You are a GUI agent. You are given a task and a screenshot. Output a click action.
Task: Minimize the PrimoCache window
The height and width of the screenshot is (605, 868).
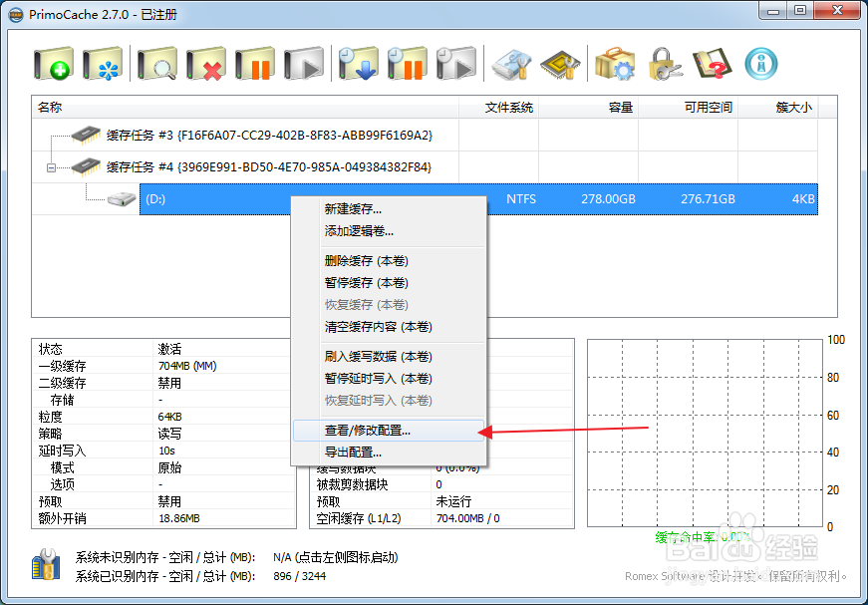(772, 10)
